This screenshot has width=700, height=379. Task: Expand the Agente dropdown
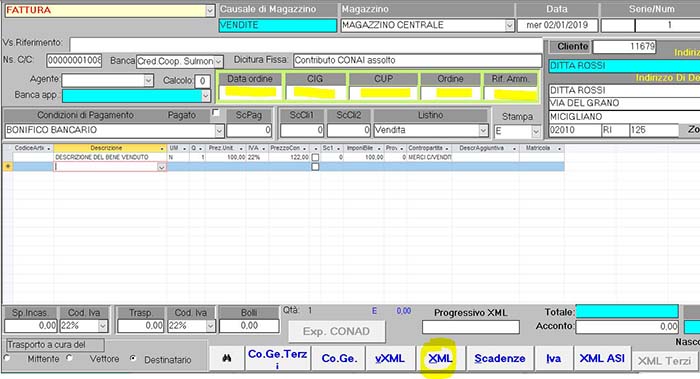pyautogui.click(x=148, y=81)
